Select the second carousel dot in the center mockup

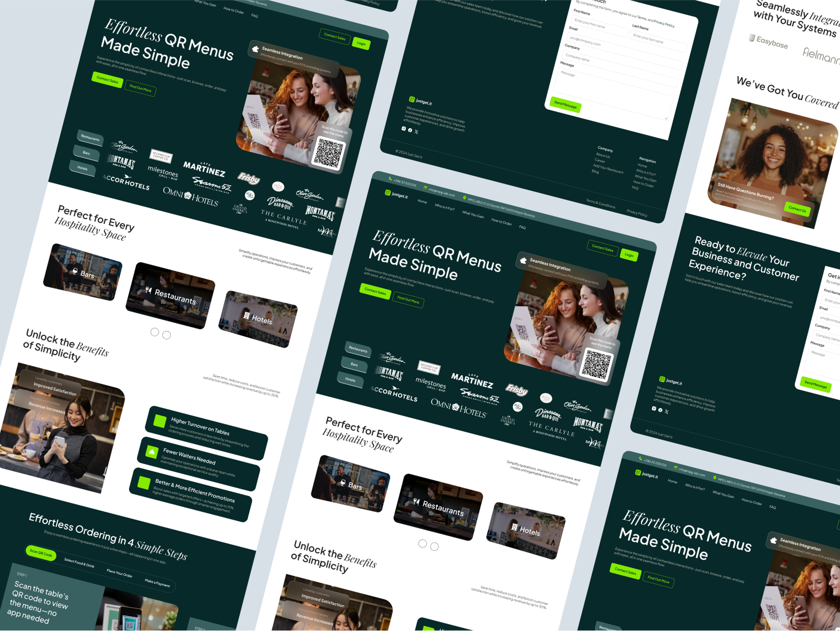pos(434,546)
